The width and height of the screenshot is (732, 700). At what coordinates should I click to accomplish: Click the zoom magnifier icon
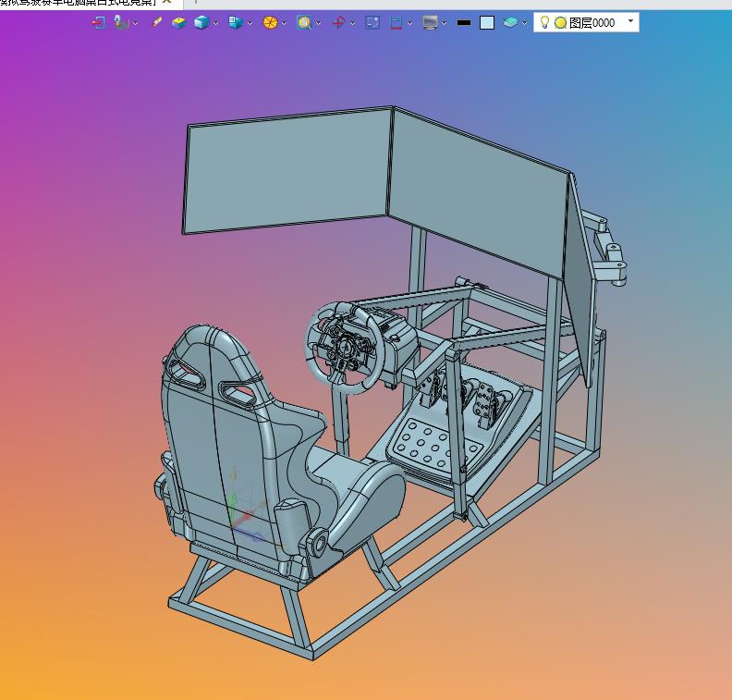(x=304, y=22)
